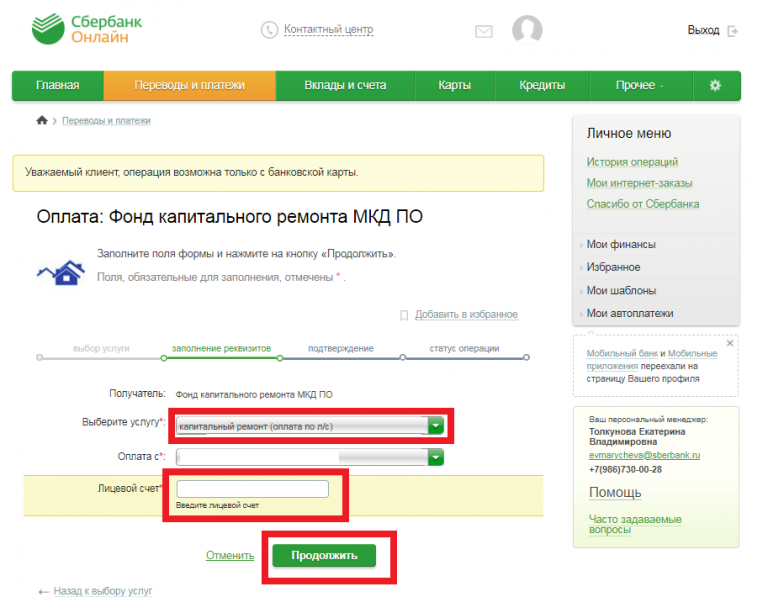Open the Выберите услугу dropdown
Viewport: 768px width, 613px height.
(435, 426)
